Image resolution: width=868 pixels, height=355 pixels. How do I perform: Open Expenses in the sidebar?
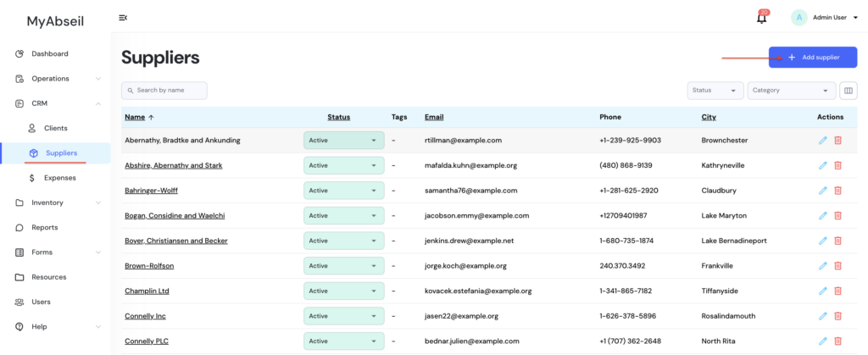coord(60,178)
